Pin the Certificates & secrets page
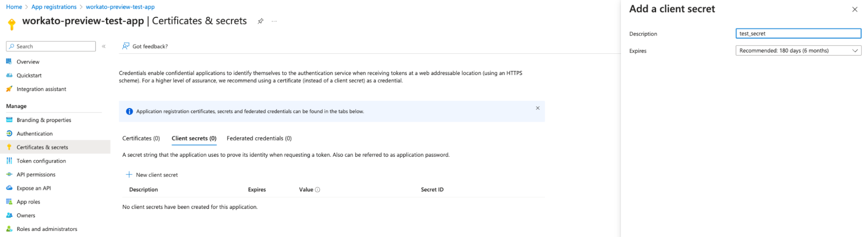Screen dimensions: 868x237 (x=261, y=21)
